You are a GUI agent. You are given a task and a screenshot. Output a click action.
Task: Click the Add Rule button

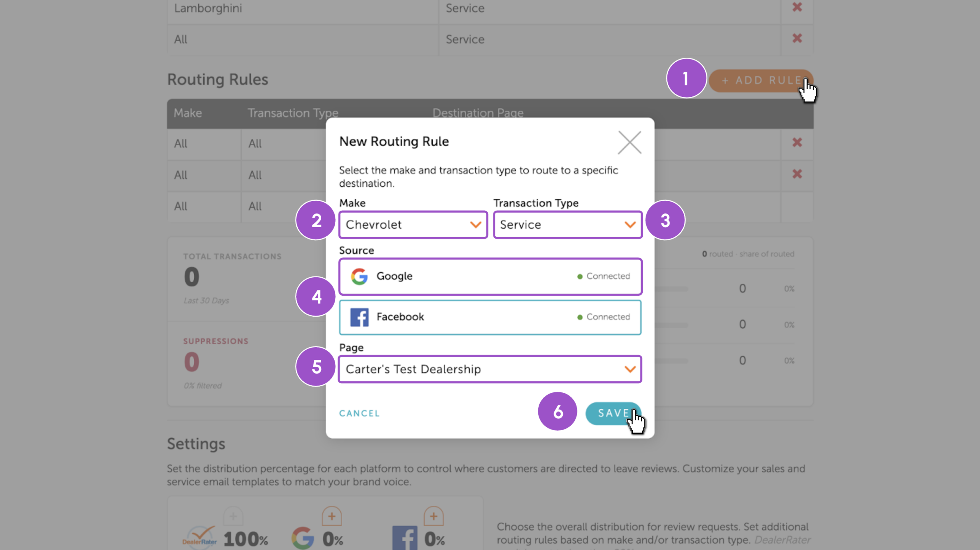(761, 80)
